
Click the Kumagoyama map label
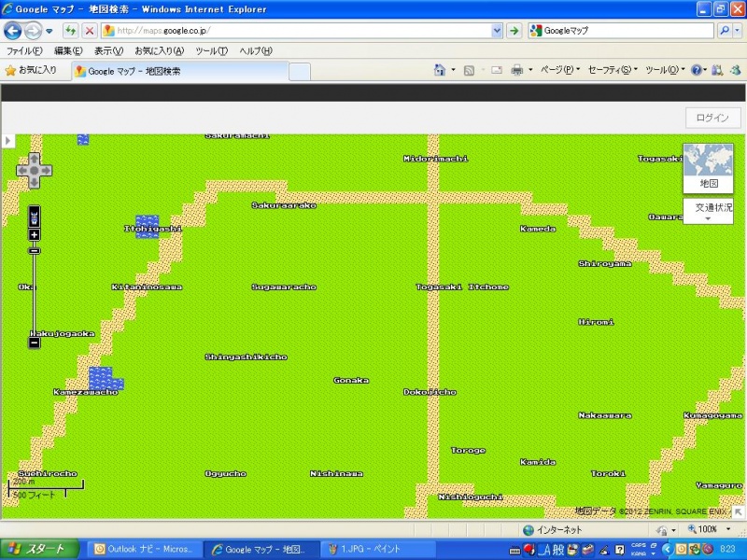(x=712, y=415)
